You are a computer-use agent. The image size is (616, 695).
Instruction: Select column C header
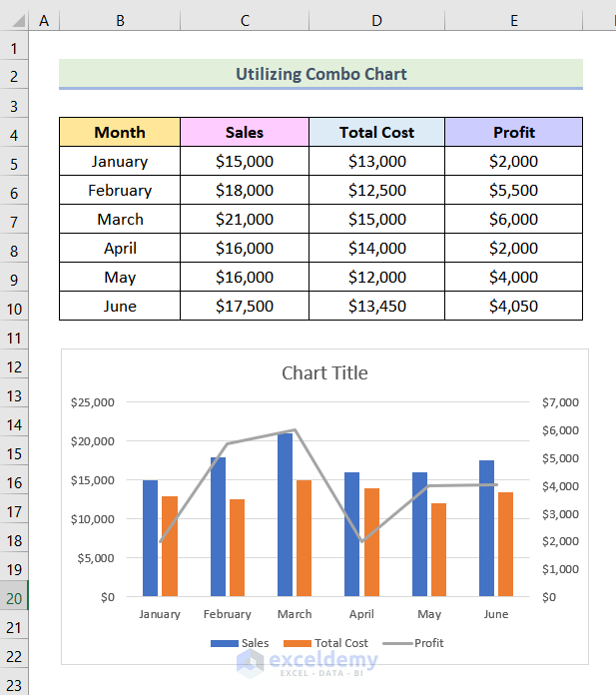point(245,20)
